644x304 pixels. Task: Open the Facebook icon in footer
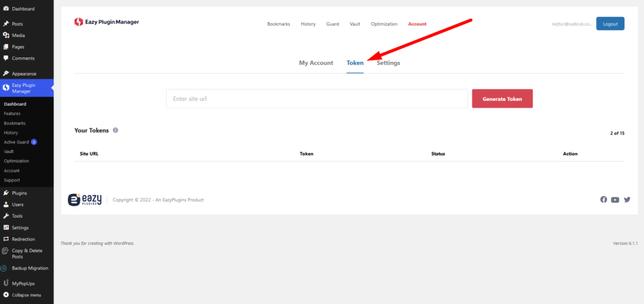click(x=603, y=200)
